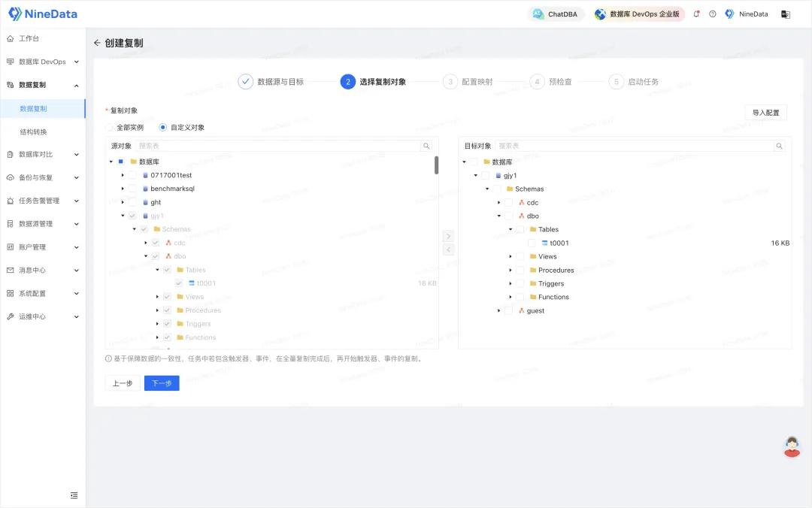The height and width of the screenshot is (508, 812).
Task: Click the source object list scrollbar
Action: click(x=437, y=165)
